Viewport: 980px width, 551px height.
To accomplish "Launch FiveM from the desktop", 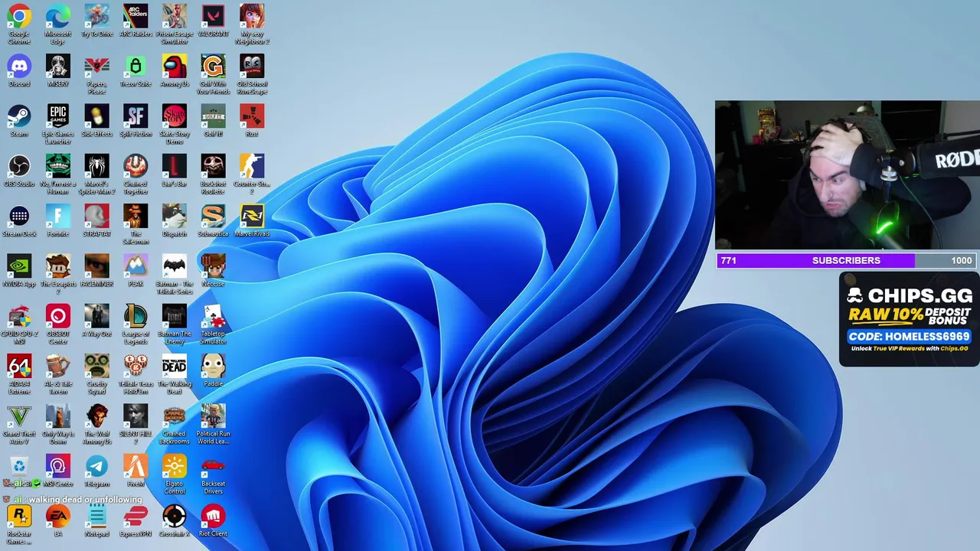I will (136, 466).
